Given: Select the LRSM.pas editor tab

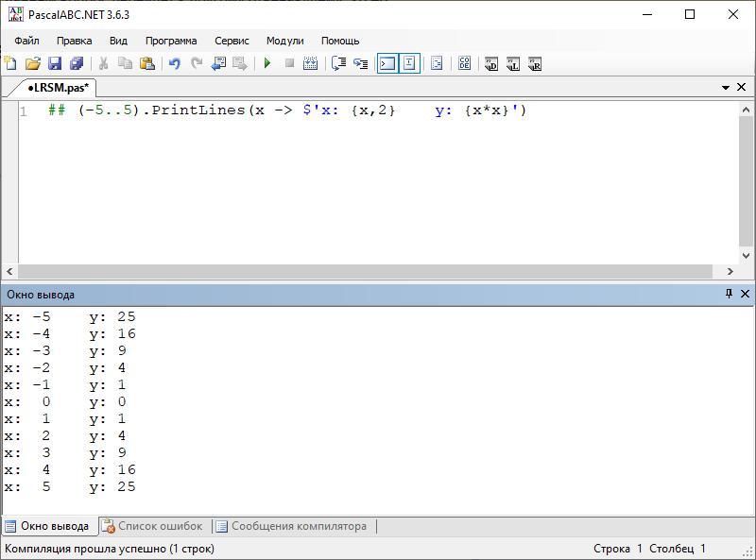Looking at the screenshot, I should click(x=58, y=88).
